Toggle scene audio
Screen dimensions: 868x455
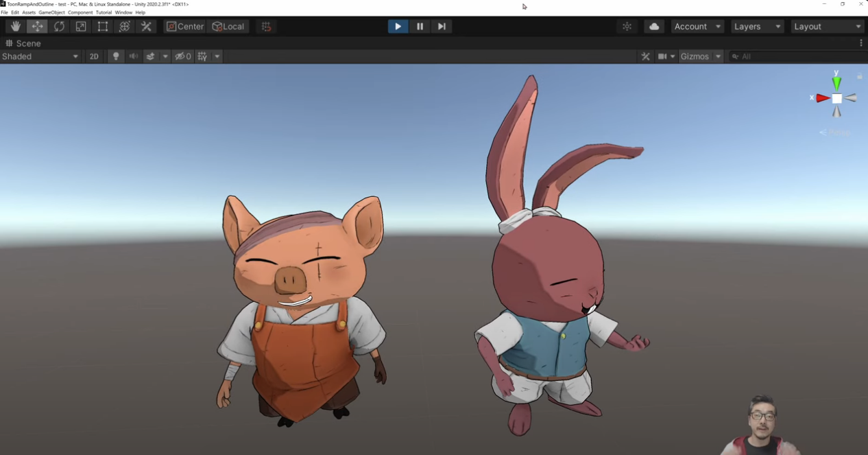[134, 56]
